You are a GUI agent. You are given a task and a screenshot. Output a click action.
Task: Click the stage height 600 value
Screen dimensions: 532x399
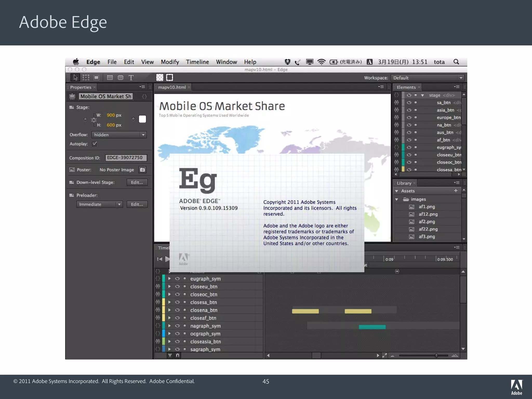[x=111, y=125]
